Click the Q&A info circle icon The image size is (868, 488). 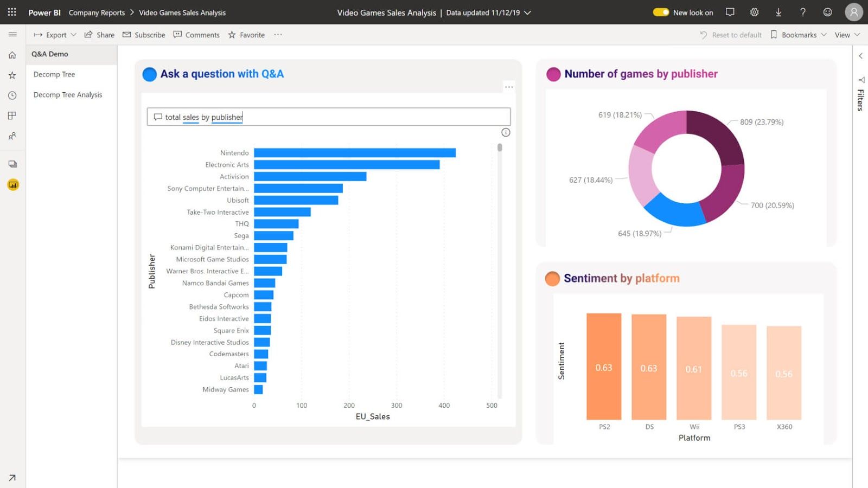click(x=506, y=132)
